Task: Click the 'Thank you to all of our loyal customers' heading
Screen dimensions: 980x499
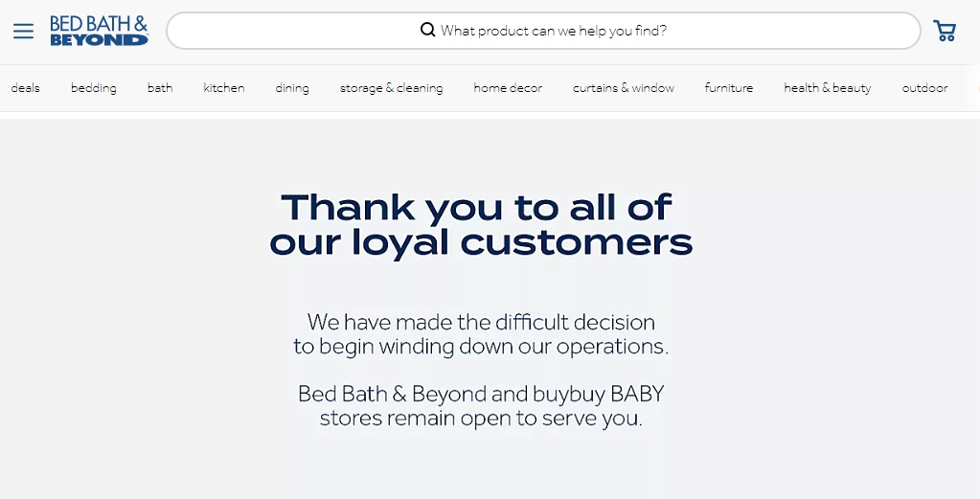Action: (x=481, y=225)
